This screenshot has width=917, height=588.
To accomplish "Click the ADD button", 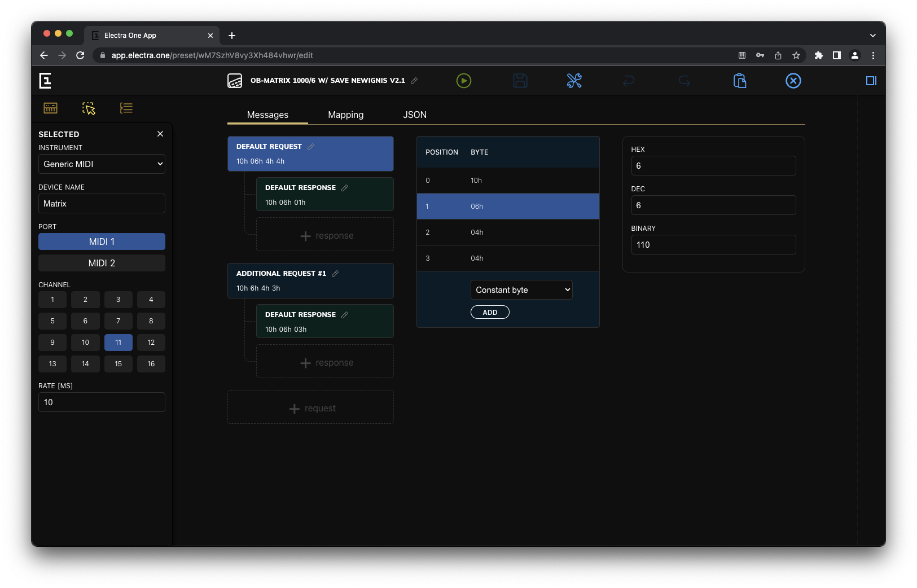I will [x=489, y=311].
